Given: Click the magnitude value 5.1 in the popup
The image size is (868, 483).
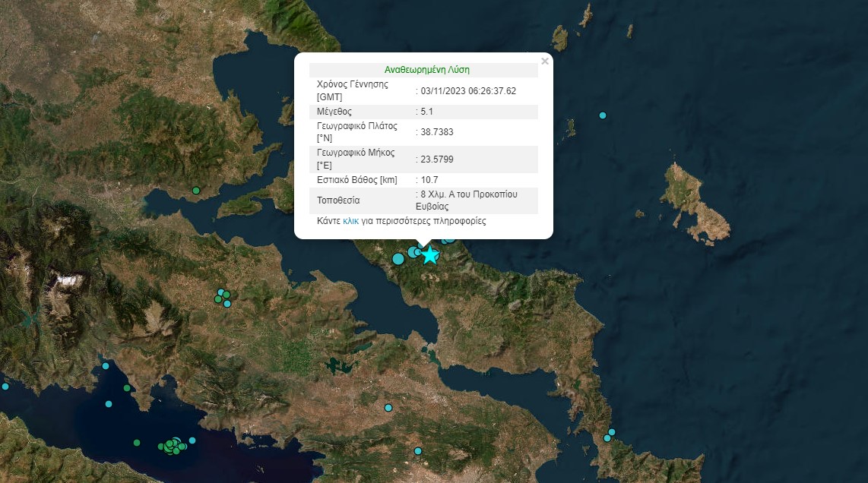Looking at the screenshot, I should pyautogui.click(x=426, y=111).
